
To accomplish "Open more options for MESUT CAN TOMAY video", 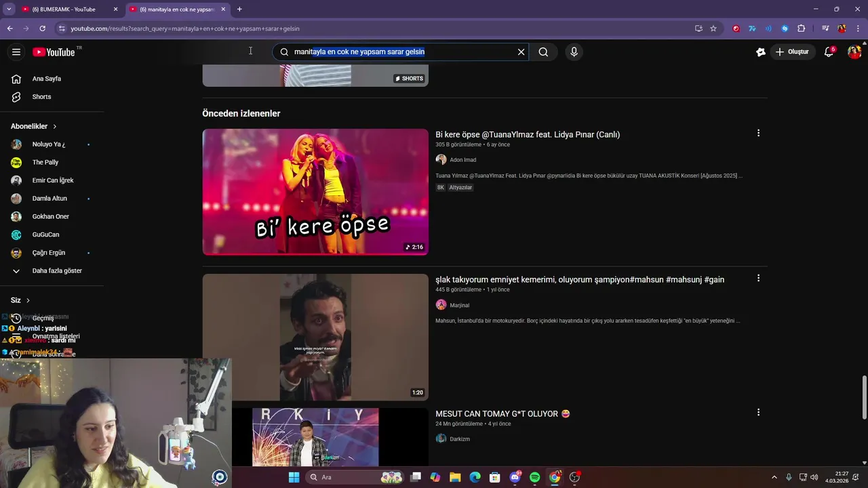I will pyautogui.click(x=758, y=412).
